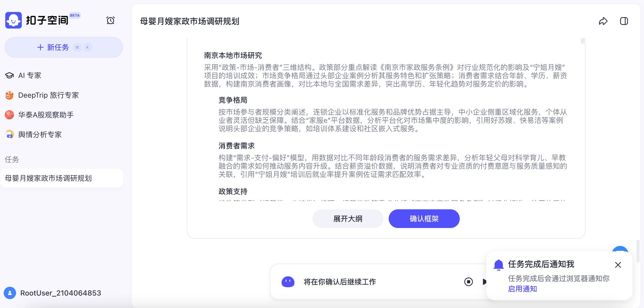Click the purple bot avatar icon
The image size is (644, 308).
point(288,282)
